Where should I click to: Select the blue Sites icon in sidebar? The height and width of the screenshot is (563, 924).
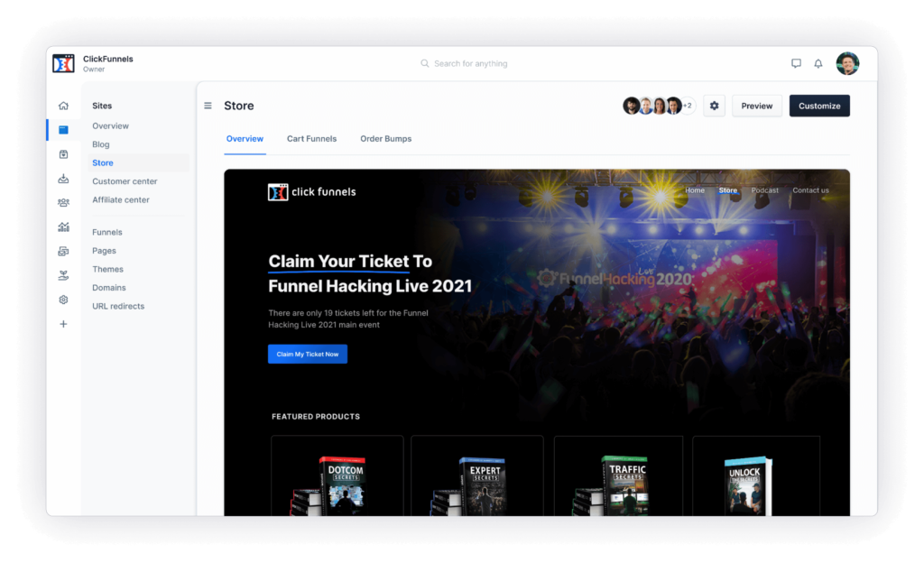64,130
